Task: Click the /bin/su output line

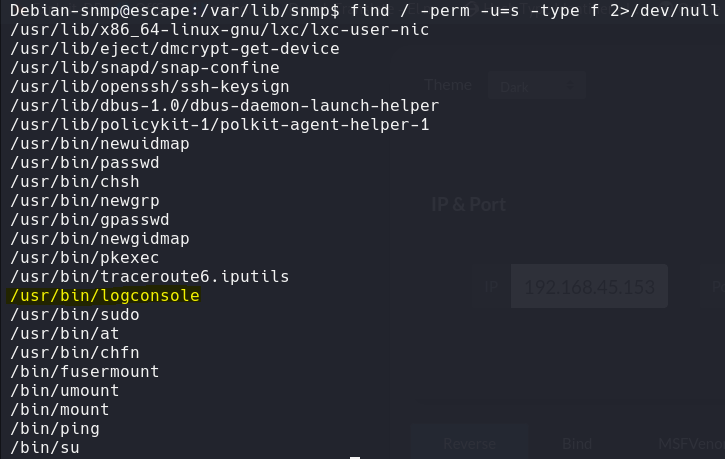Action: pos(45,447)
